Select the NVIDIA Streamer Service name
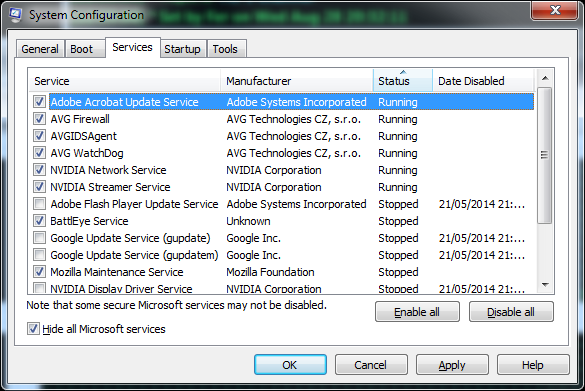The height and width of the screenshot is (391, 585). [110, 187]
